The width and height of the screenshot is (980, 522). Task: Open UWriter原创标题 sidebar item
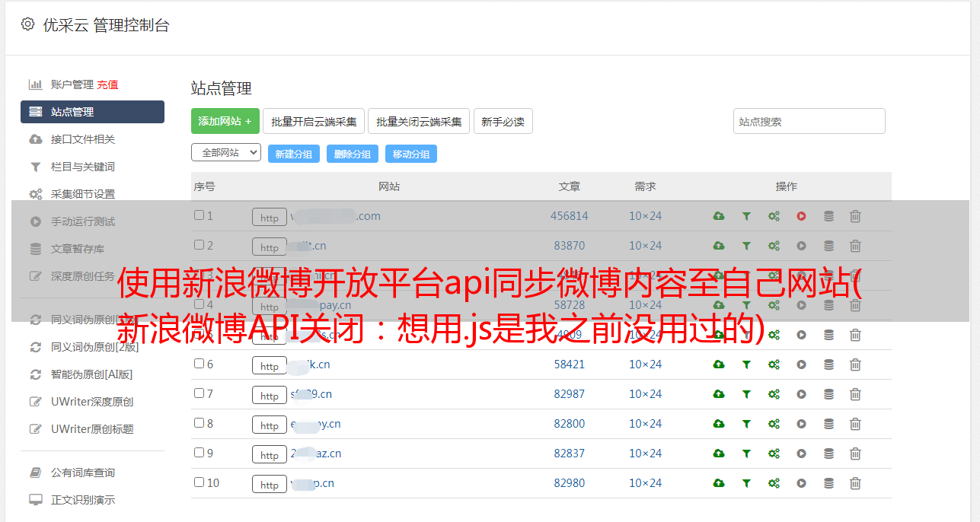point(92,429)
